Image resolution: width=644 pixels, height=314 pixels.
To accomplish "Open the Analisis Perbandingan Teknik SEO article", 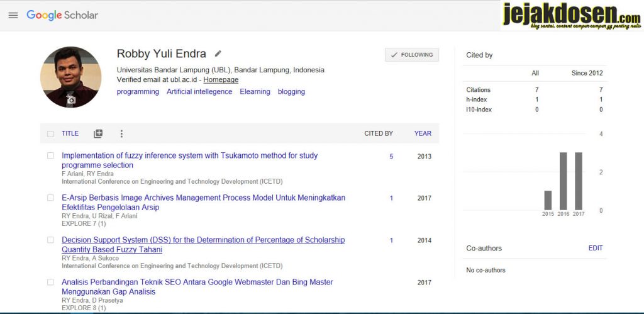I will (x=197, y=287).
